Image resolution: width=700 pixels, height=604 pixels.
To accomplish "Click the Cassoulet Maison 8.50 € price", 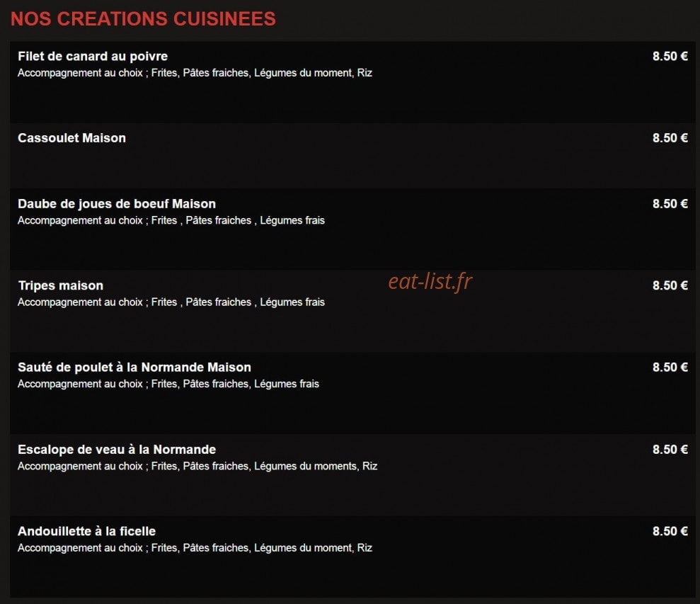I will click(670, 138).
